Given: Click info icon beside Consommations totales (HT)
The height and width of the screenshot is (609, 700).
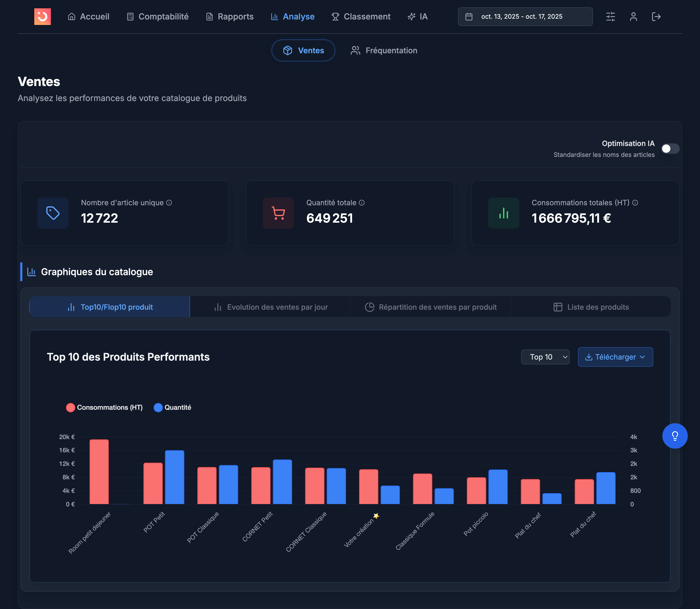Looking at the screenshot, I should pyautogui.click(x=635, y=203).
